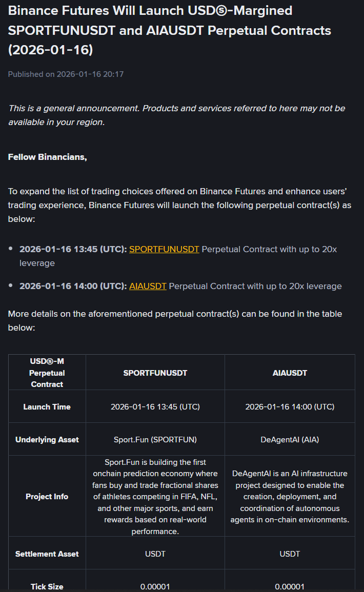Click the Underlying Asset row label

click(x=47, y=440)
